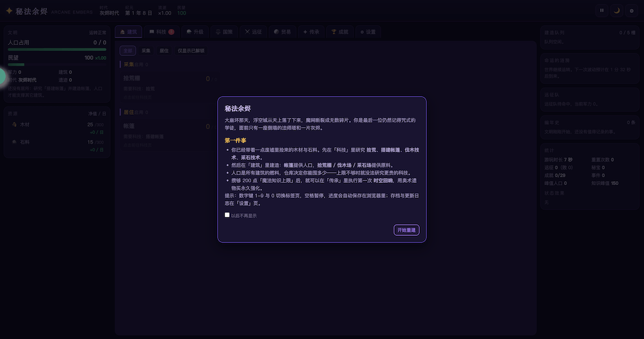
Task: Click the pause game icon
Action: pyautogui.click(x=601, y=11)
